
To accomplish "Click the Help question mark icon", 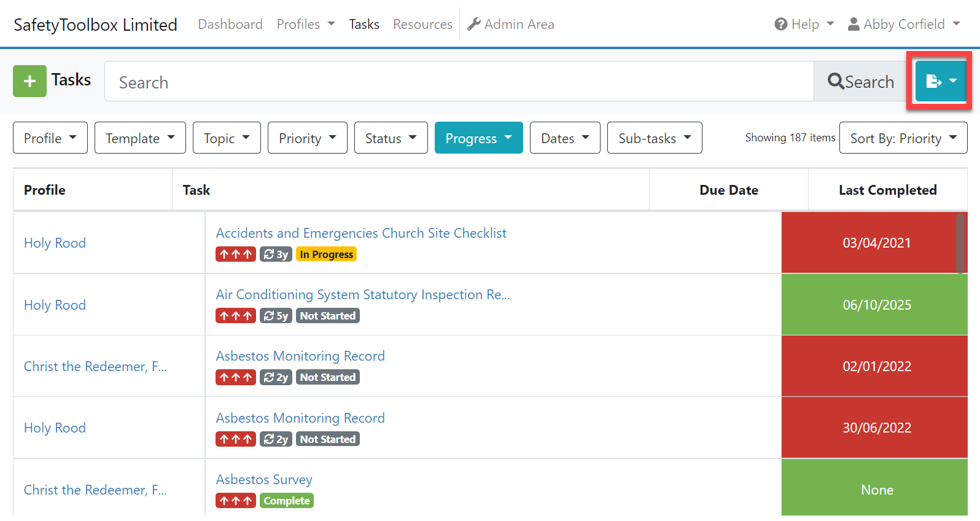I will pos(780,25).
